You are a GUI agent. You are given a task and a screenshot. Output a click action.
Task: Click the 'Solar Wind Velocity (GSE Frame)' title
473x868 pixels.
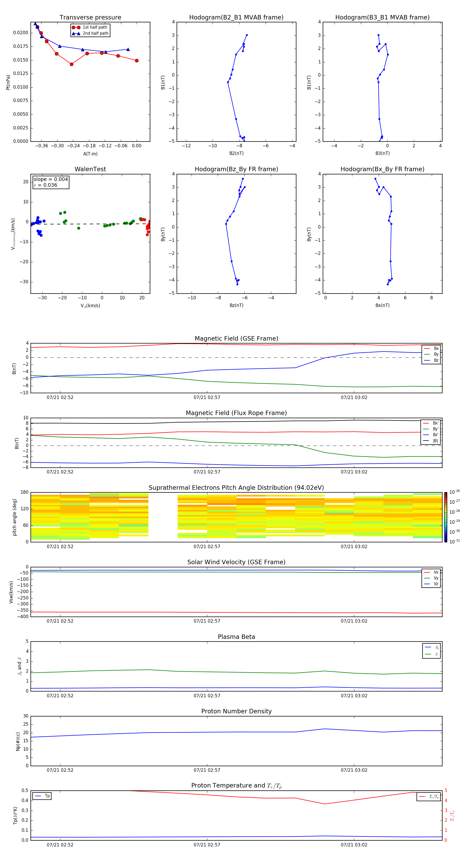[x=236, y=562]
